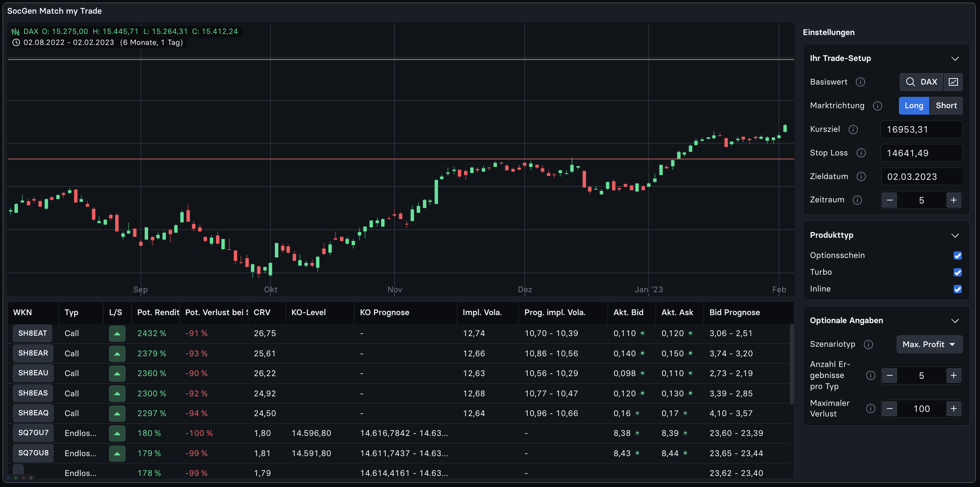Increase Maximaler Verlust with the plus button

pos(954,409)
